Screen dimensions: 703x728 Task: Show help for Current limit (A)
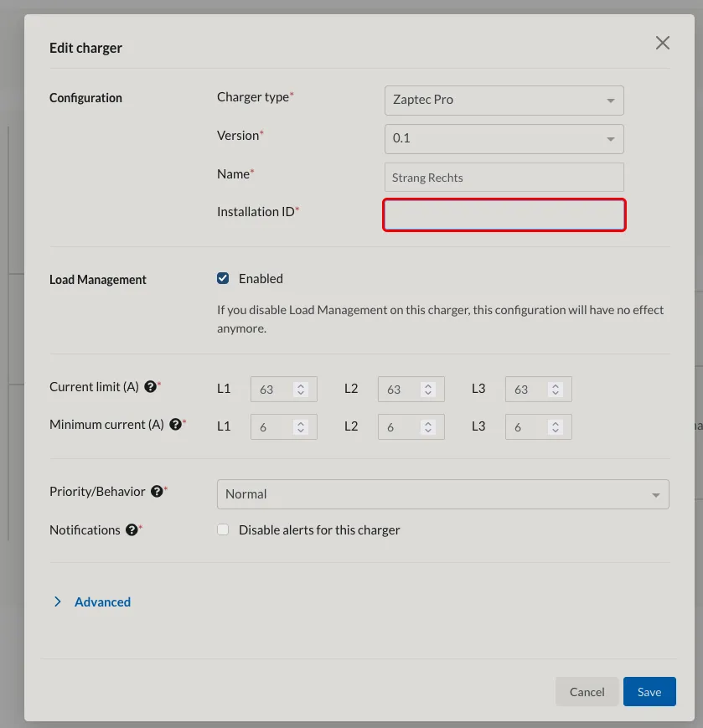tap(151, 387)
